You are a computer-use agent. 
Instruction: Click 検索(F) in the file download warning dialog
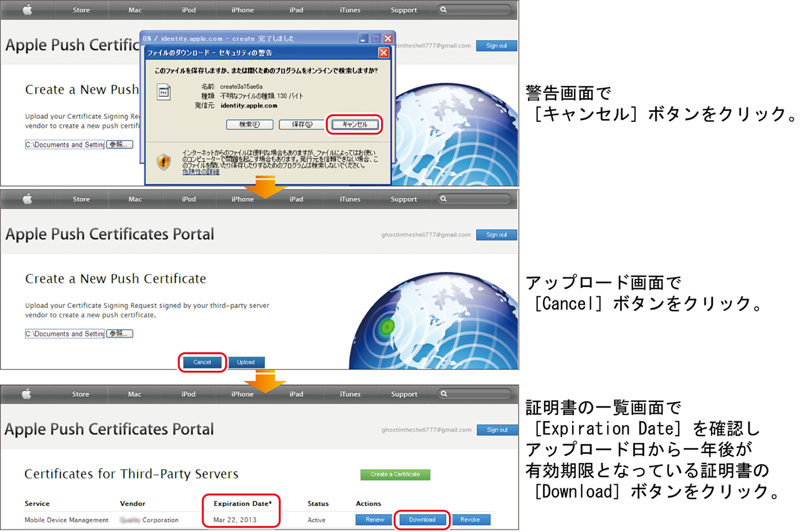pyautogui.click(x=248, y=124)
